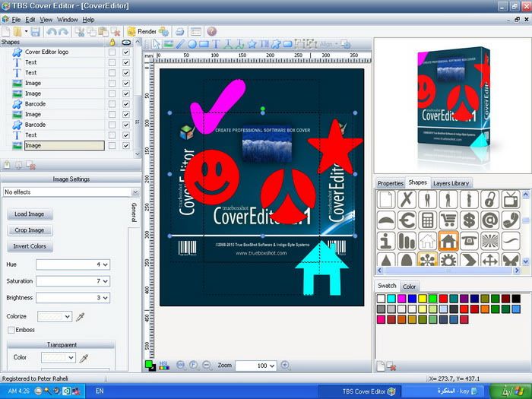Image resolution: width=532 pixels, height=399 pixels.
Task: Select the insert image tool
Action: [x=168, y=44]
